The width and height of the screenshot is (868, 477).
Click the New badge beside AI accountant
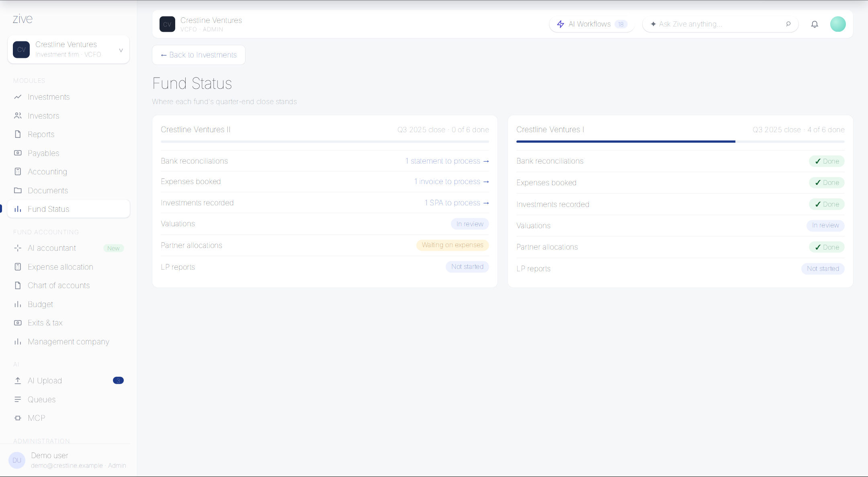(113, 248)
